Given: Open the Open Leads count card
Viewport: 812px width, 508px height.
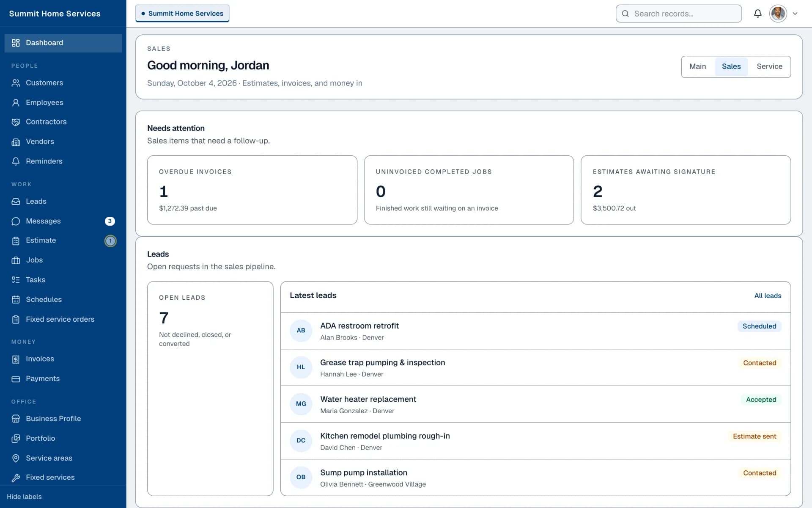Looking at the screenshot, I should tap(210, 388).
